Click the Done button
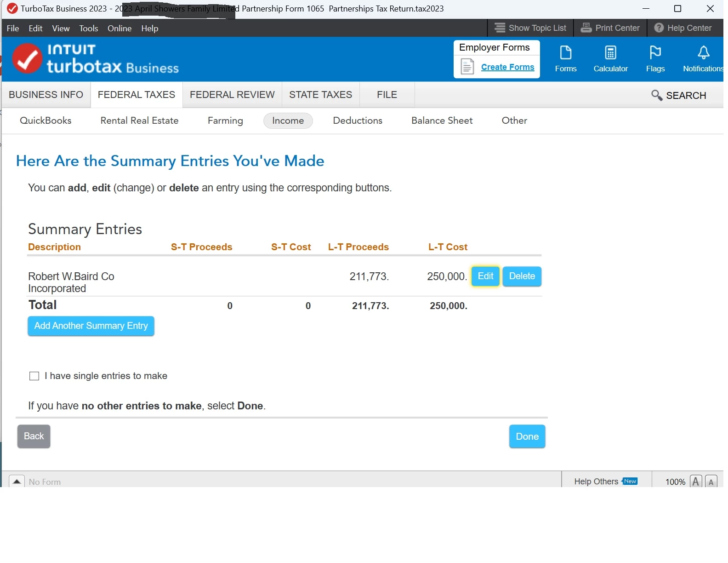Screen dimensions: 728x563 [527, 437]
